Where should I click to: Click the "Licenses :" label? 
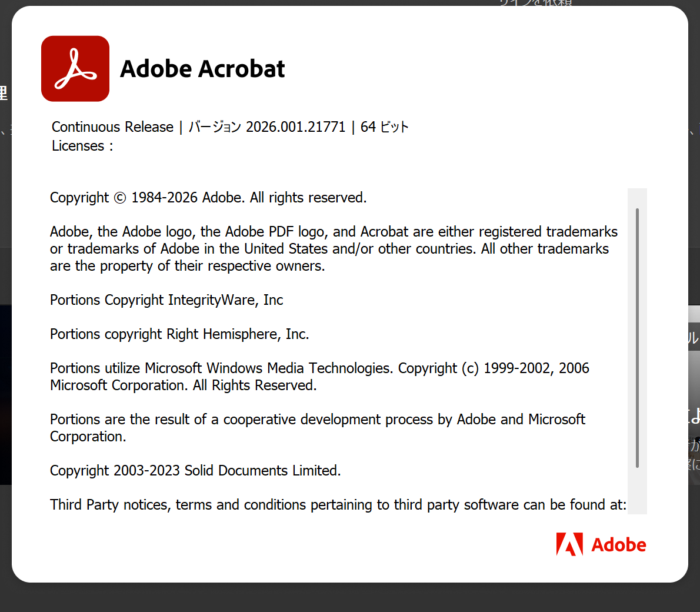coord(82,146)
